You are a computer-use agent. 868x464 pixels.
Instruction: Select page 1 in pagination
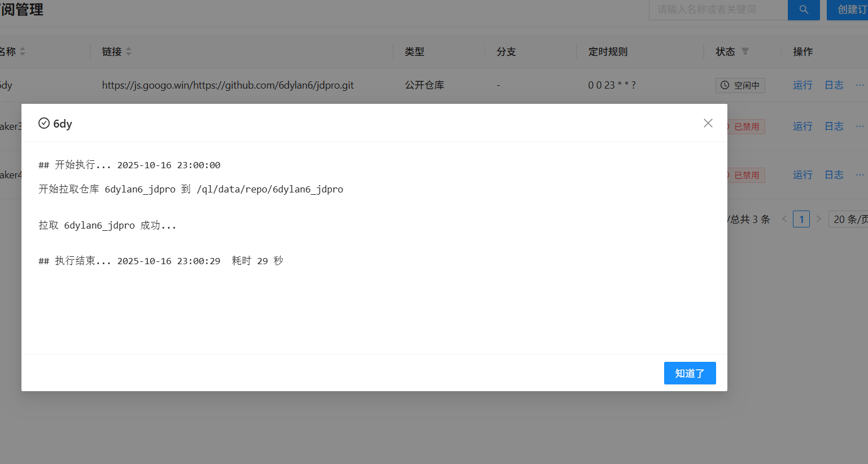[801, 219]
